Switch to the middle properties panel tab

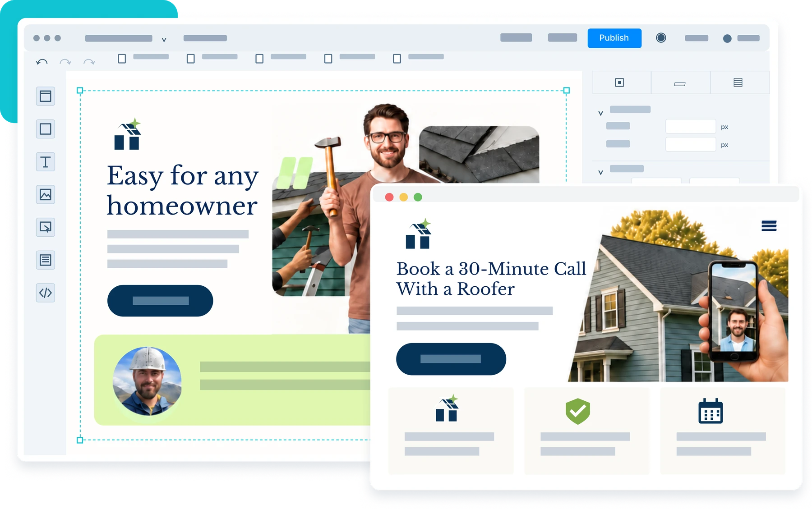(x=680, y=83)
